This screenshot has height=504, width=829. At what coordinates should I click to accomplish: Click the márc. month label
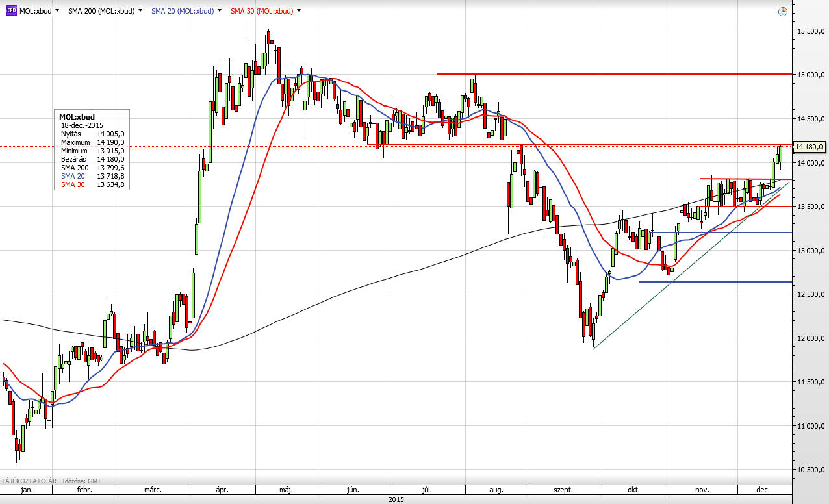[152, 490]
